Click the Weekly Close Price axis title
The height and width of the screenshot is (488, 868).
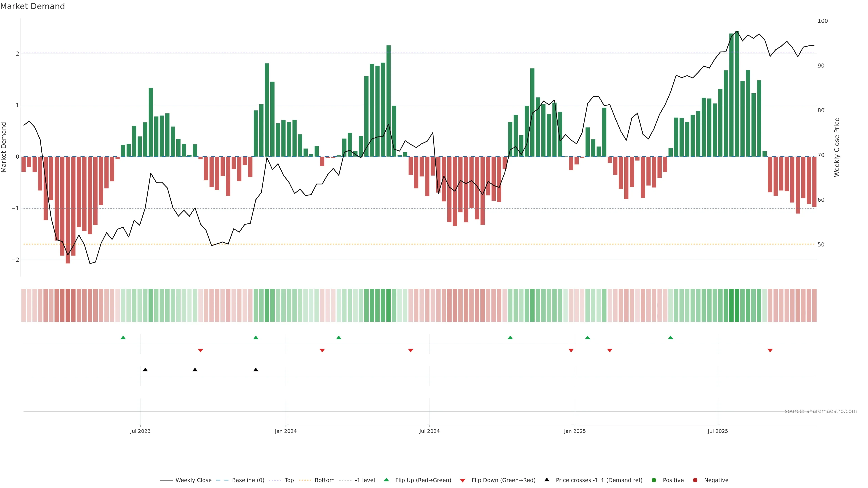837,147
